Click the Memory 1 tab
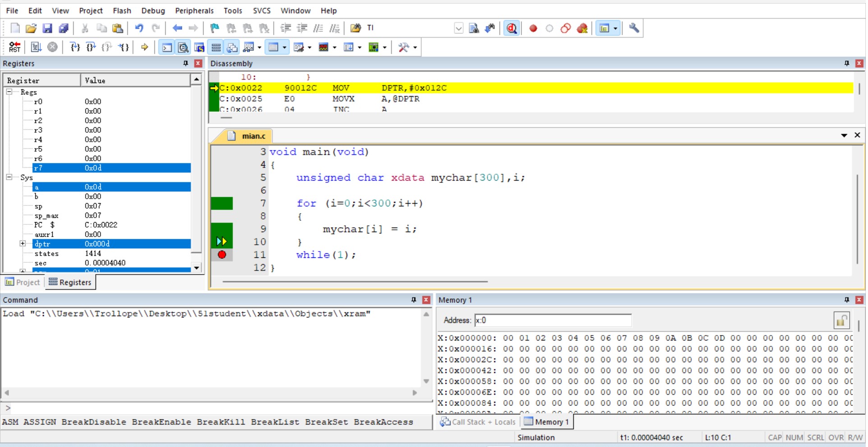The width and height of the screenshot is (868, 447). pyautogui.click(x=546, y=422)
